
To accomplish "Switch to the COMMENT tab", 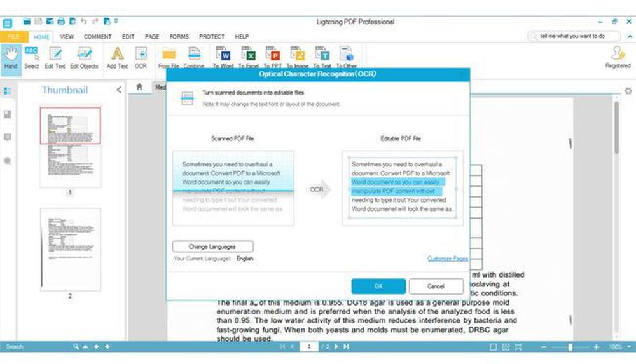I will [x=97, y=36].
